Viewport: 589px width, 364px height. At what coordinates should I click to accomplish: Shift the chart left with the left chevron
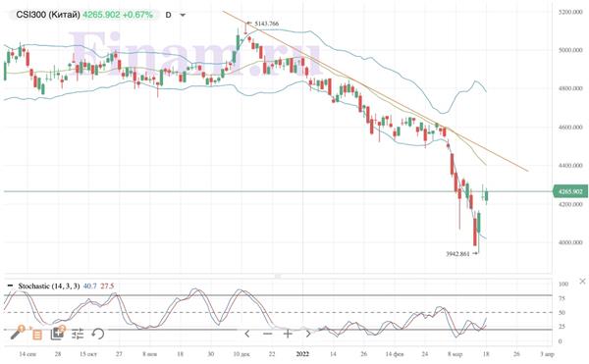(247, 334)
